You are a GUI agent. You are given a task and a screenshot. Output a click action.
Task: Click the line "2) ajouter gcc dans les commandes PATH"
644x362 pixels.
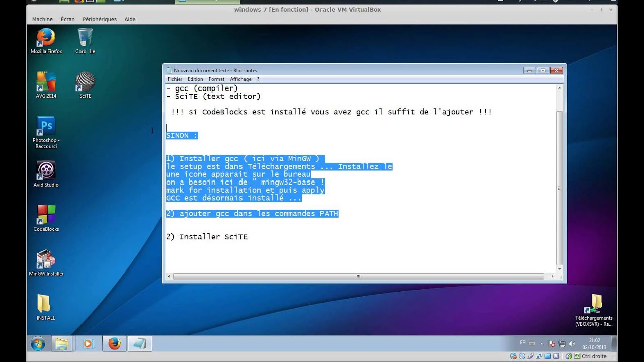pyautogui.click(x=252, y=214)
